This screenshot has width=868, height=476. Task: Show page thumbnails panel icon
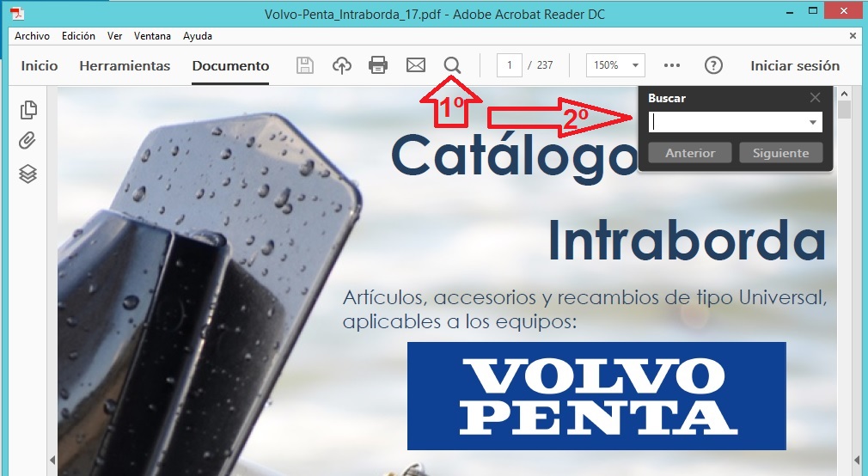coord(28,110)
